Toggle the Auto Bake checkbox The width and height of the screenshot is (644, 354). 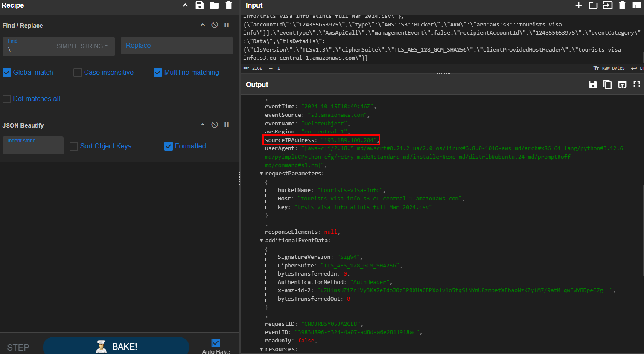[216, 343]
